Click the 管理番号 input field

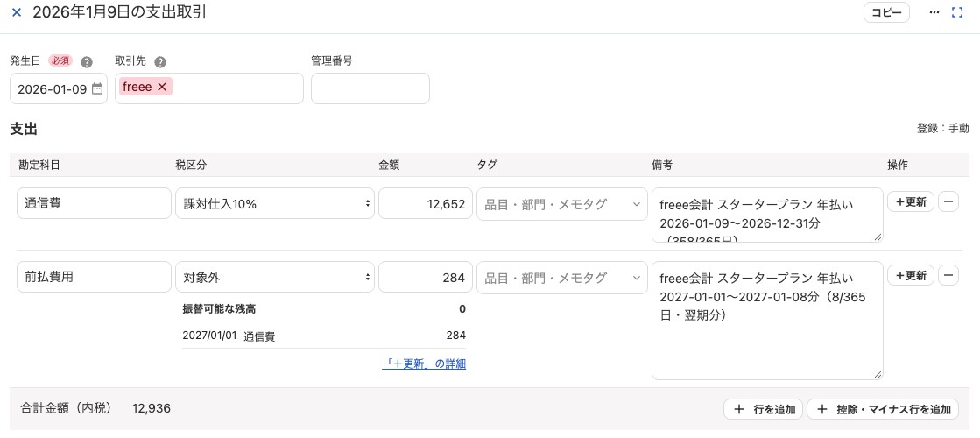[370, 88]
